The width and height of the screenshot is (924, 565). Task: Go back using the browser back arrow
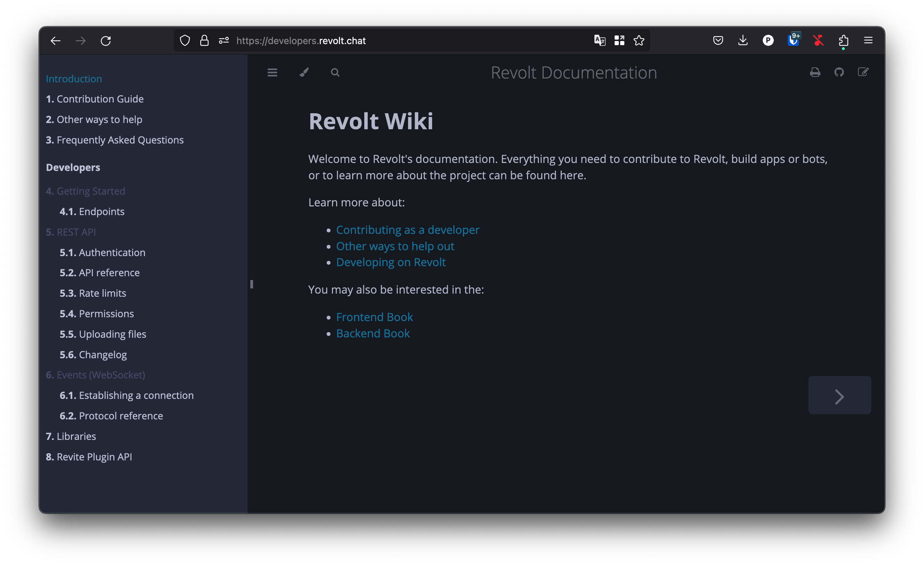[56, 41]
